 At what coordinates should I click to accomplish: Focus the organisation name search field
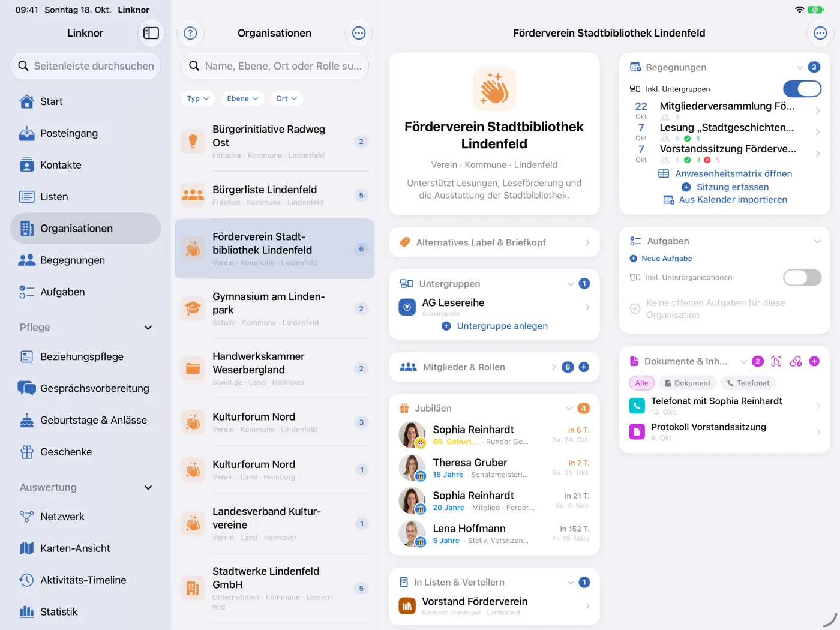(275, 66)
